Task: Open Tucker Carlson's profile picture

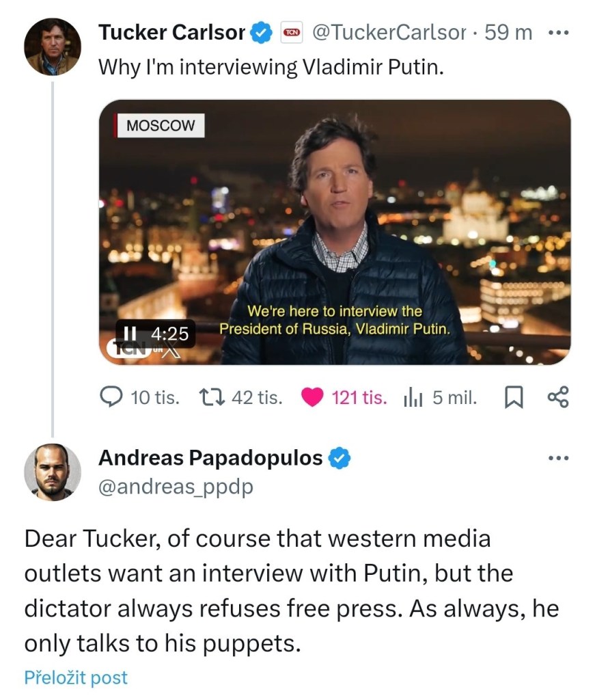Action: (53, 46)
